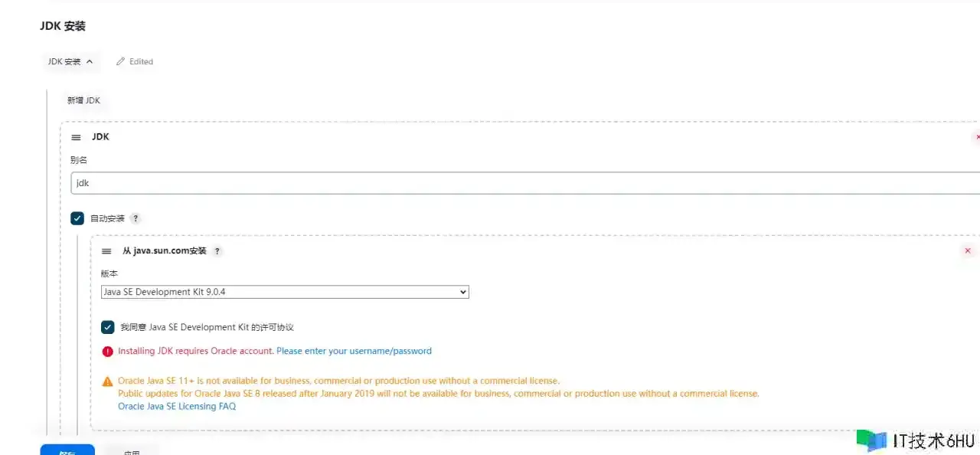This screenshot has width=980, height=455.
Task: Collapse the JDK 安装 expander button
Action: pyautogui.click(x=70, y=61)
